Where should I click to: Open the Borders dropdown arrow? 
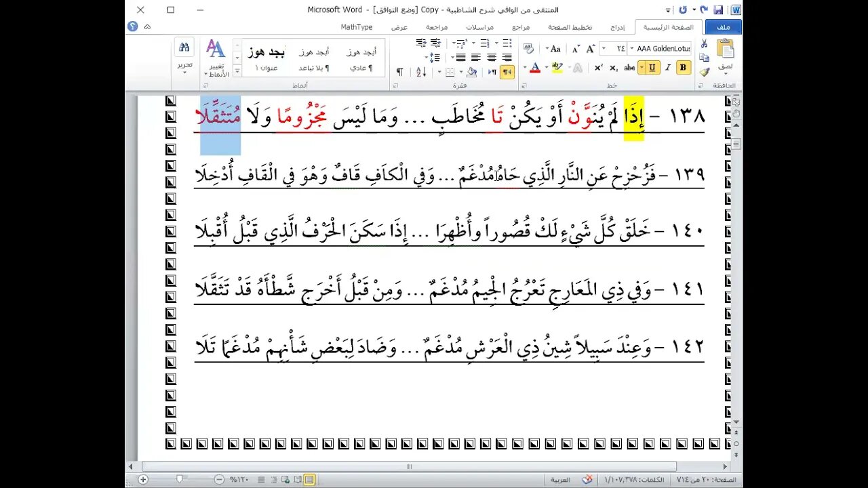[x=439, y=72]
